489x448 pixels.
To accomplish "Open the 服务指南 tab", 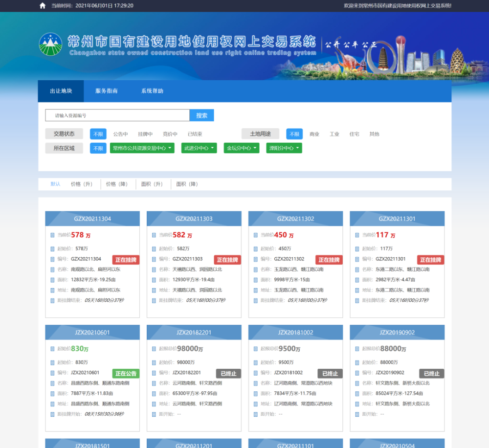I will tap(106, 91).
